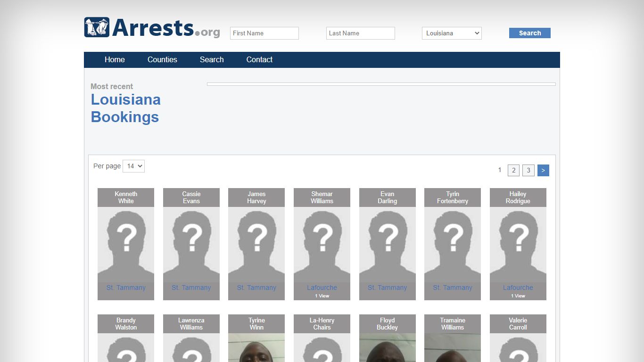Click the Valerie Carroll name header
644x362 pixels.
tap(518, 324)
